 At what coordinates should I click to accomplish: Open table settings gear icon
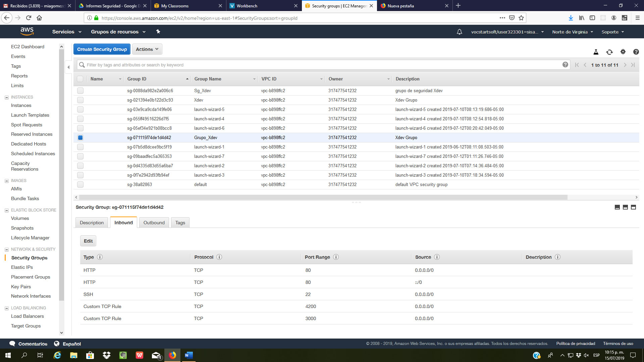[x=623, y=52]
